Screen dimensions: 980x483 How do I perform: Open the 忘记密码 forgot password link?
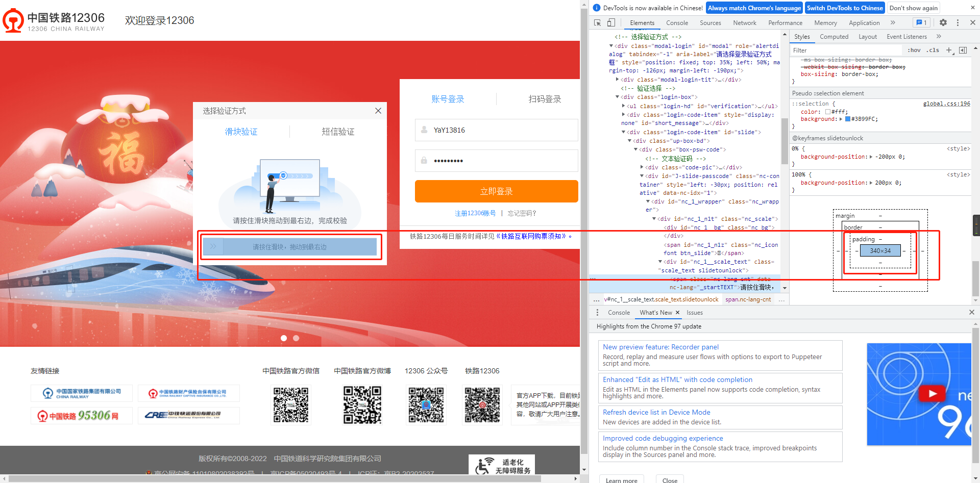tap(522, 213)
